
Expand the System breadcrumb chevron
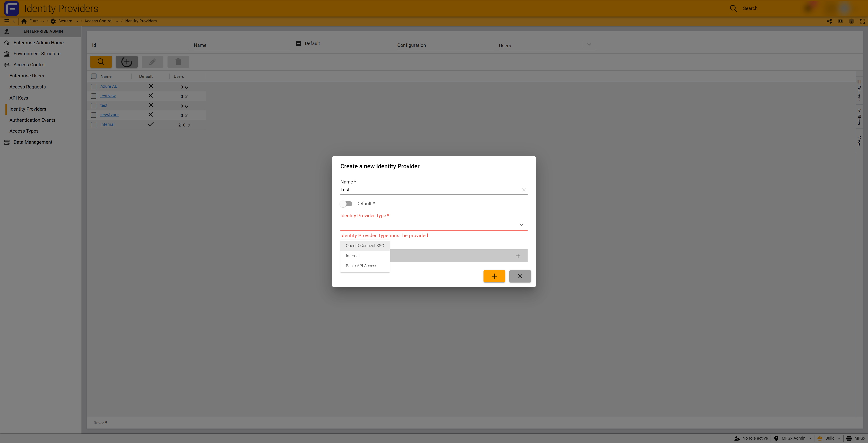76,21
